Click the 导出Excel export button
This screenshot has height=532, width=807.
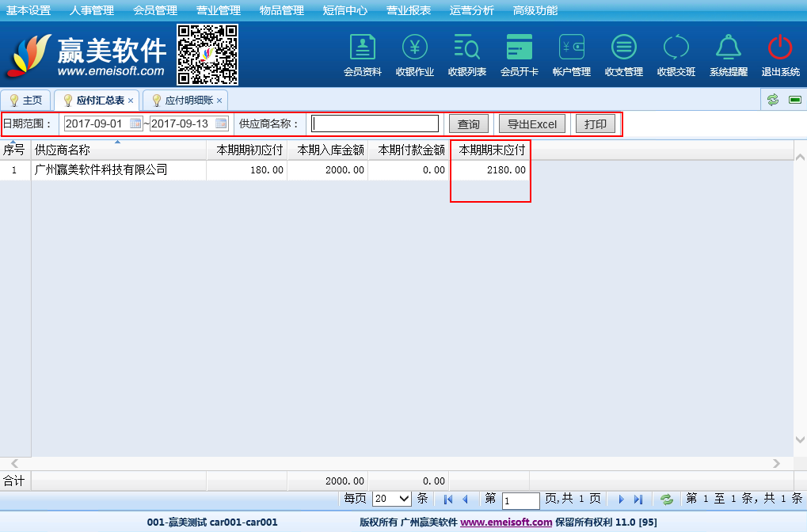531,124
